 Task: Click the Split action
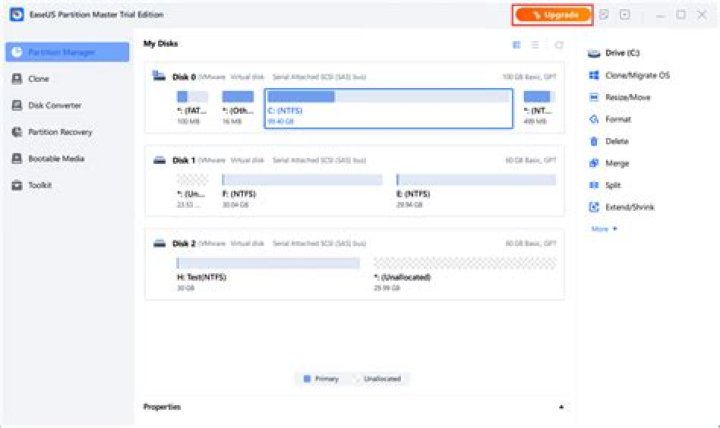pyautogui.click(x=613, y=186)
